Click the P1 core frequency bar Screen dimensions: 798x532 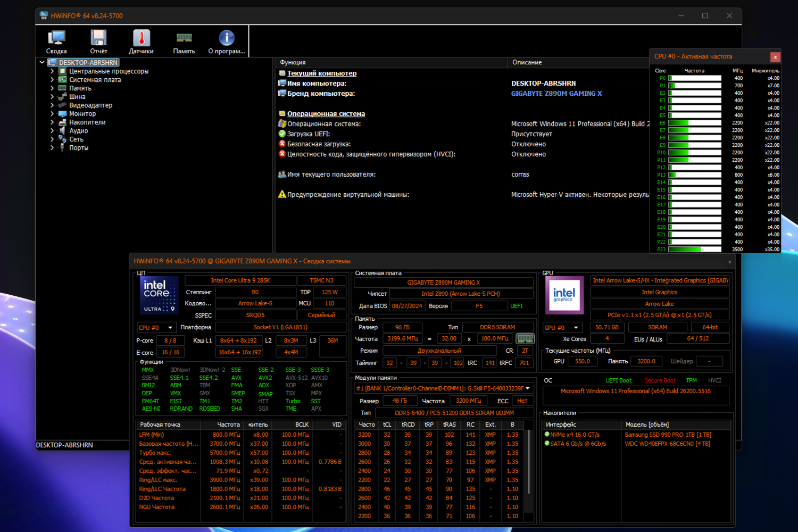(695, 86)
